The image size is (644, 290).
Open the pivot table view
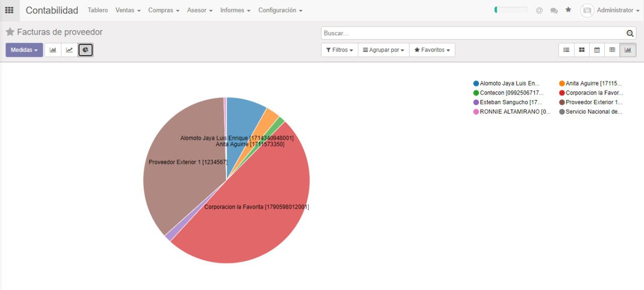click(x=612, y=50)
